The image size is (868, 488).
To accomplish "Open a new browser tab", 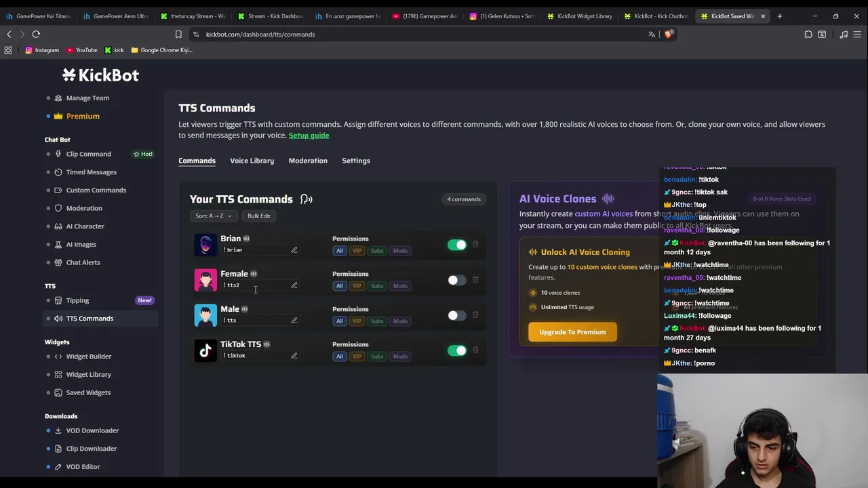I will click(x=780, y=16).
